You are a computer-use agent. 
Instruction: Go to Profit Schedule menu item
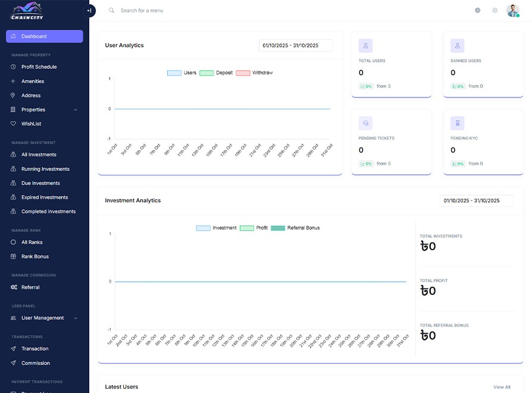tap(39, 67)
